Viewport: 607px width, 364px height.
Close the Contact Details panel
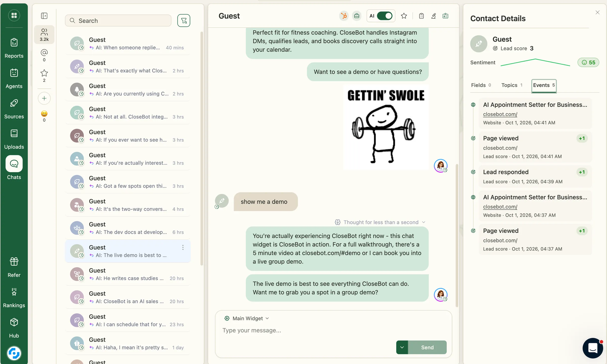[597, 12]
